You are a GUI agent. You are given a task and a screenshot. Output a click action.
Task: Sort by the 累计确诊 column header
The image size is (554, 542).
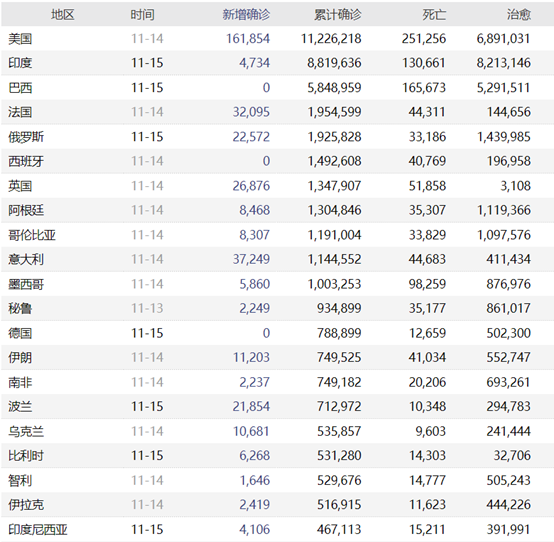[x=338, y=14]
